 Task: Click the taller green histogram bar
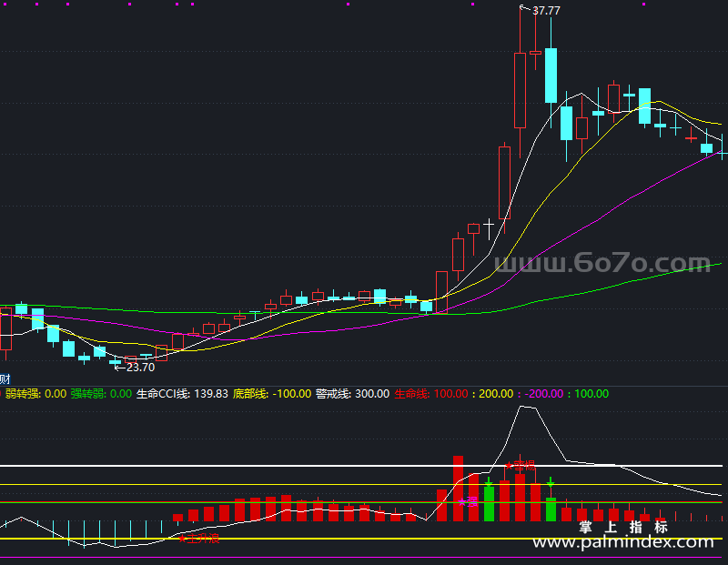[x=489, y=504]
